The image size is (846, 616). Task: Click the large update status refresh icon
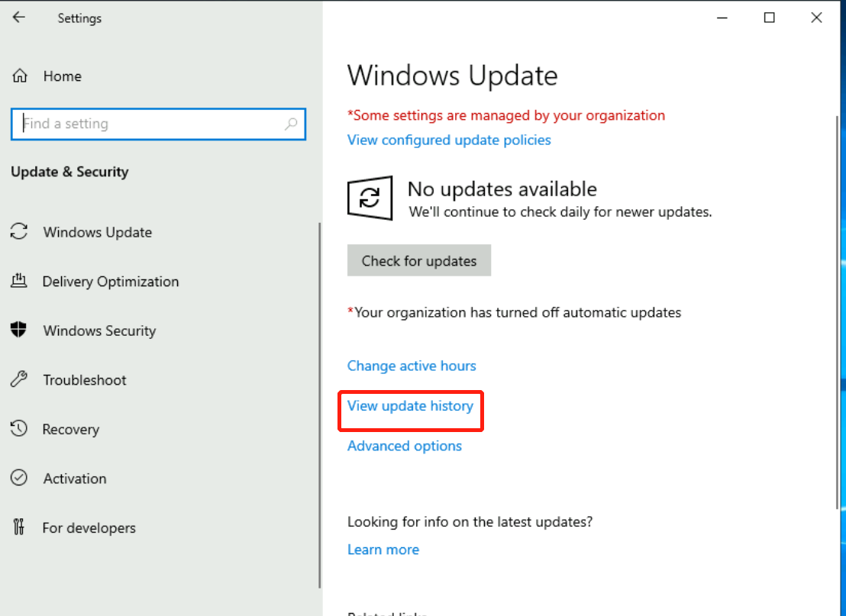tap(370, 198)
